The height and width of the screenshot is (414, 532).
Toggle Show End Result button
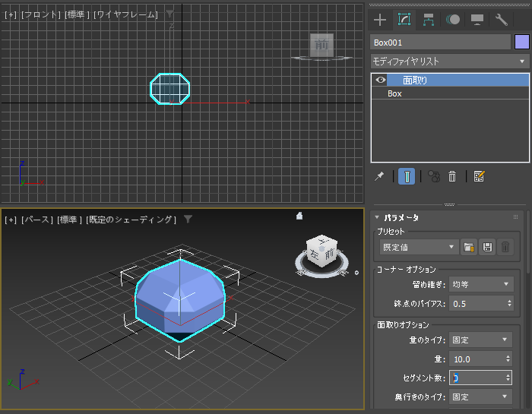point(407,176)
